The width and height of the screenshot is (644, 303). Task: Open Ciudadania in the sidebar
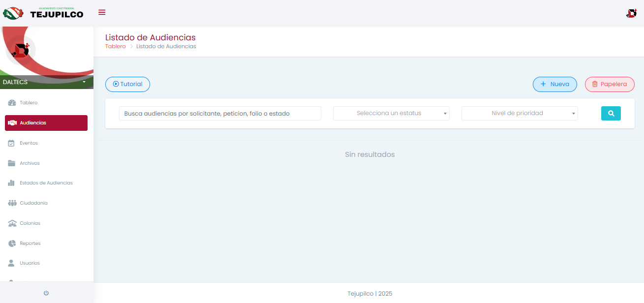click(x=33, y=203)
